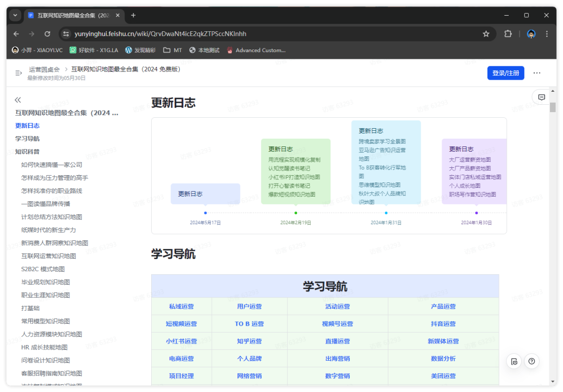The height and width of the screenshot is (392, 563).
Task: Click the page-copy icon beside help
Action: [515, 361]
